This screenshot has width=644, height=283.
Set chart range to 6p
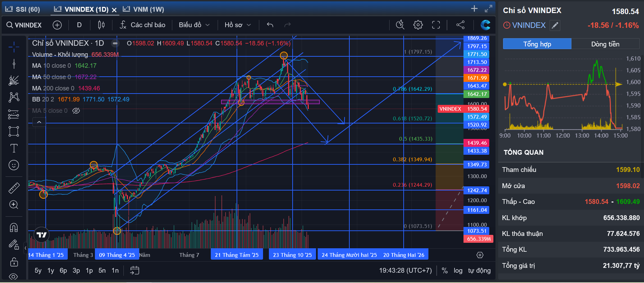coord(63,271)
